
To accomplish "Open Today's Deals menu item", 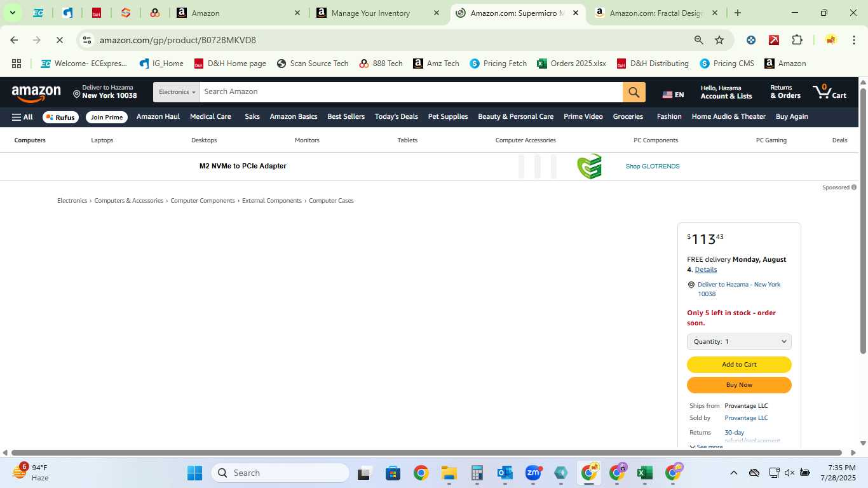I will point(396,117).
